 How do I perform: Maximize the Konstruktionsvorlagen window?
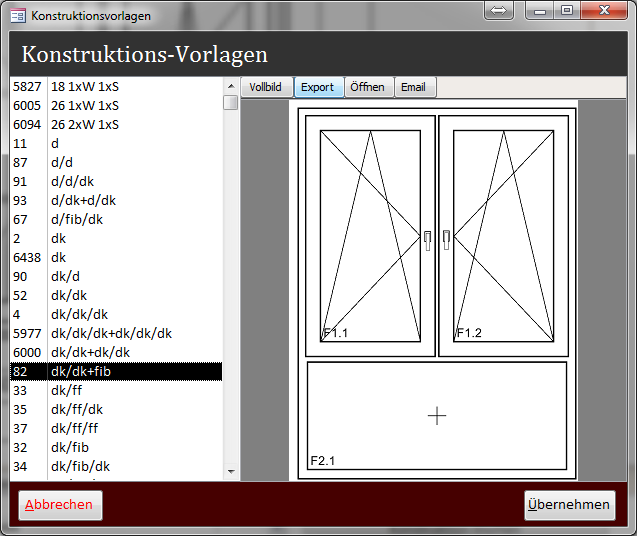click(567, 10)
